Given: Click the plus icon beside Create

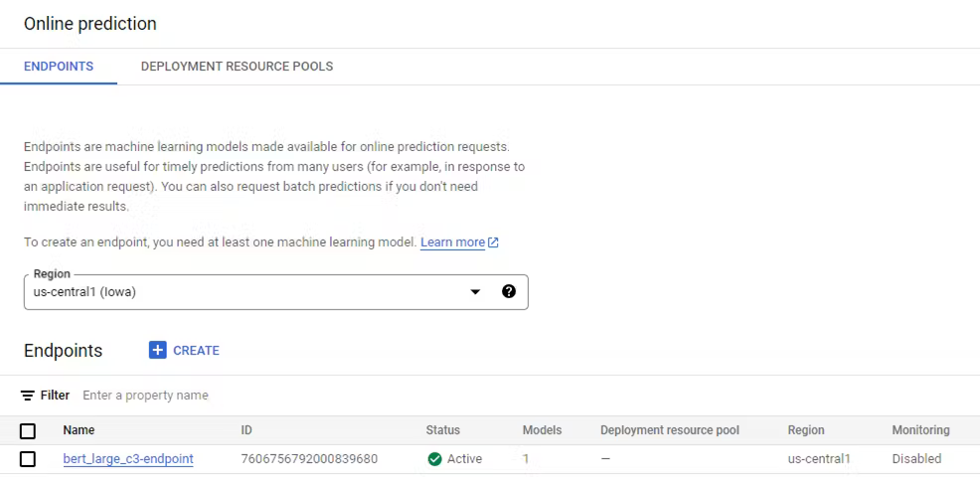Looking at the screenshot, I should (158, 350).
